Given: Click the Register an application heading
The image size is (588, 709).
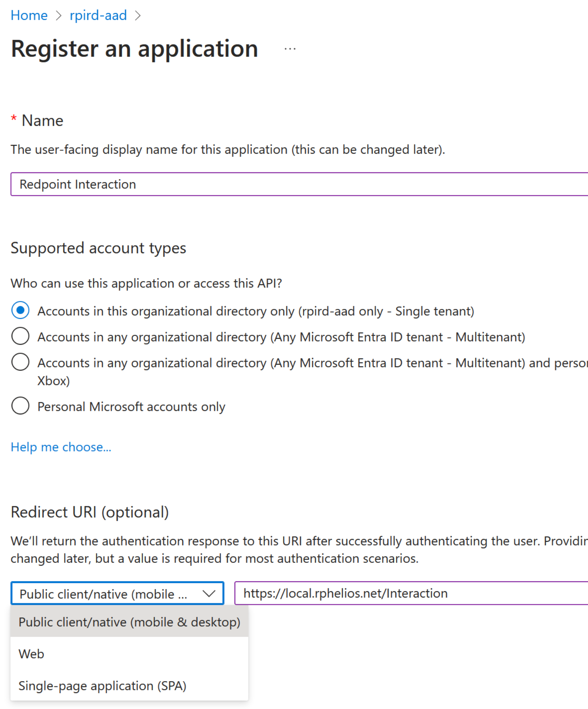Looking at the screenshot, I should point(135,49).
